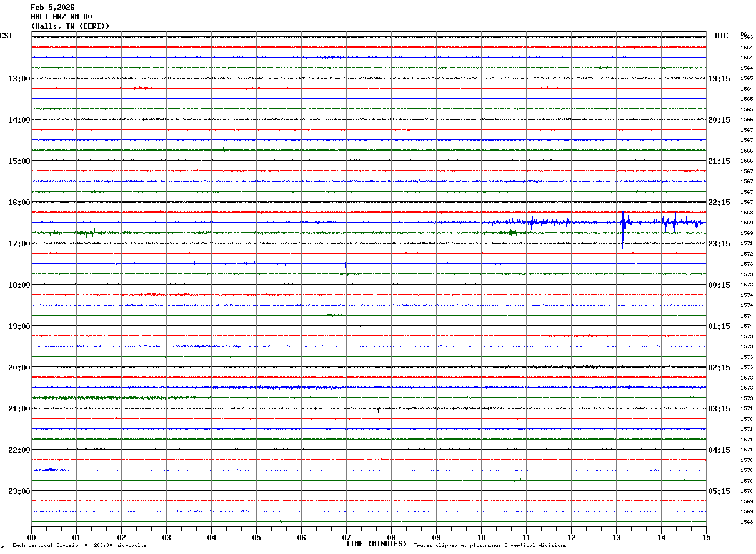Select the 18:00 CST time label

coord(19,285)
